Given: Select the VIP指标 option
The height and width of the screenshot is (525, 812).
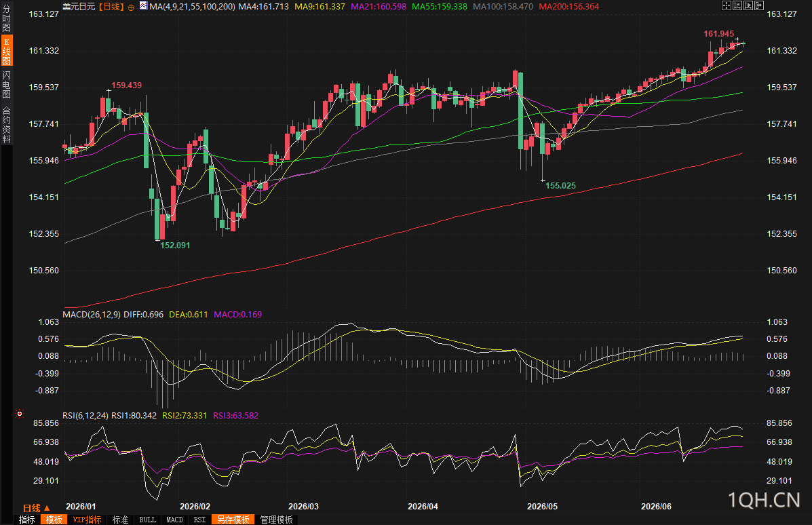Looking at the screenshot, I should pos(87,520).
